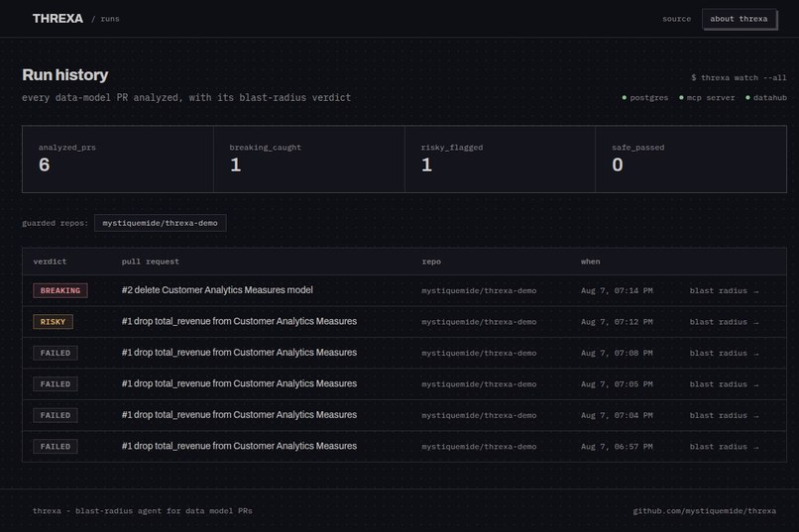Screen dimensions: 799x532
Task: Select the mystiquemide/threxa-demo guarded repo chip
Action: tap(160, 223)
